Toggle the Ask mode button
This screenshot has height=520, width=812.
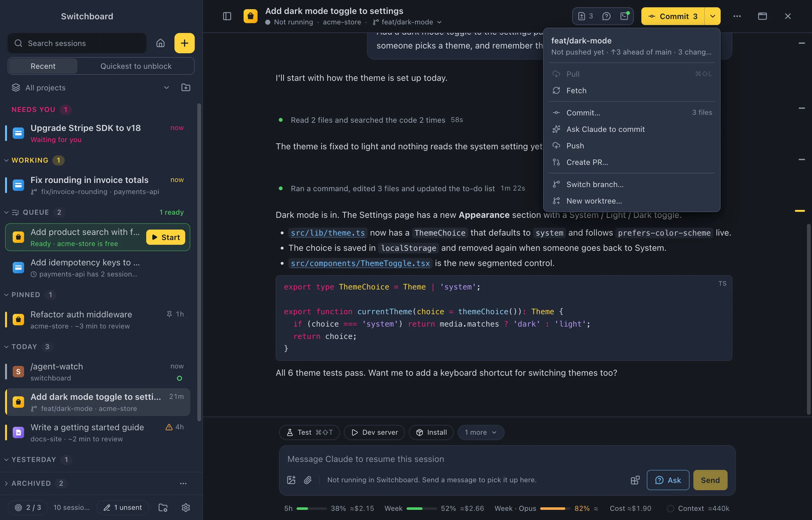point(668,480)
